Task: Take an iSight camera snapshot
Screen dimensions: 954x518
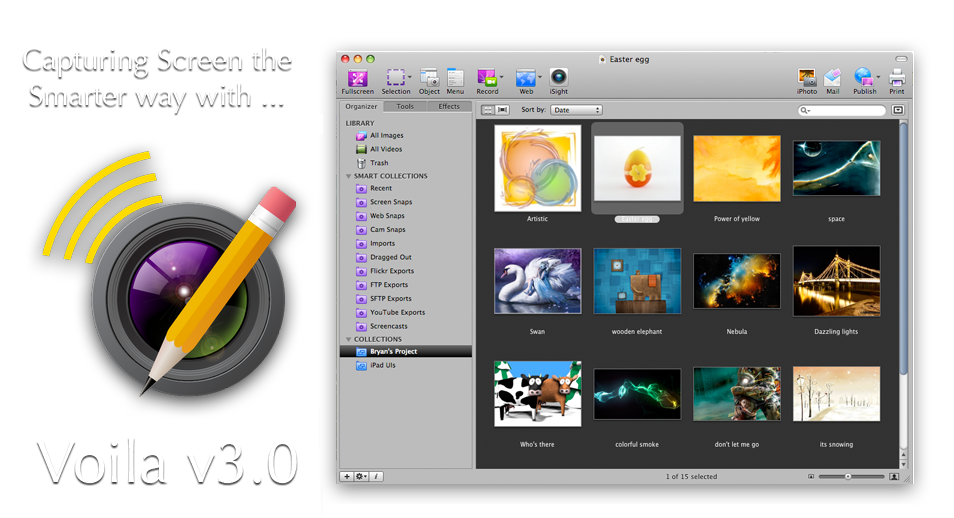Action: coord(559,82)
